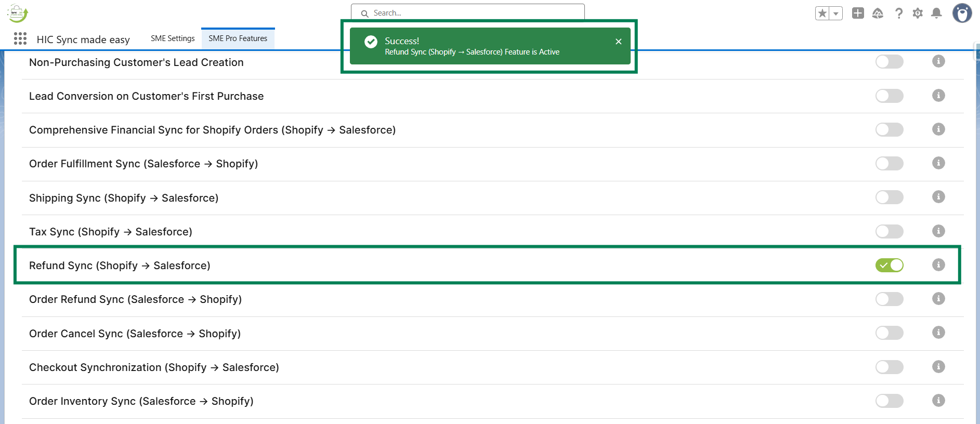Open the App Launcher grid icon

(20, 38)
